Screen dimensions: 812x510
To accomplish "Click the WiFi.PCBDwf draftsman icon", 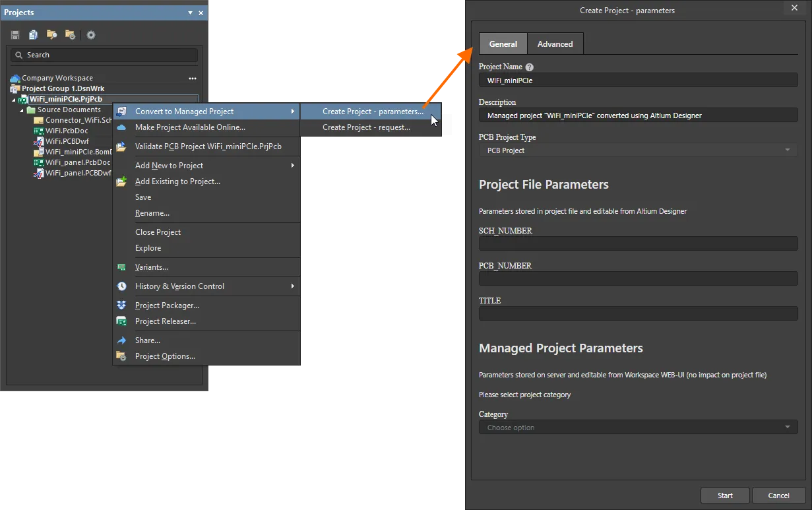I will tap(39, 141).
